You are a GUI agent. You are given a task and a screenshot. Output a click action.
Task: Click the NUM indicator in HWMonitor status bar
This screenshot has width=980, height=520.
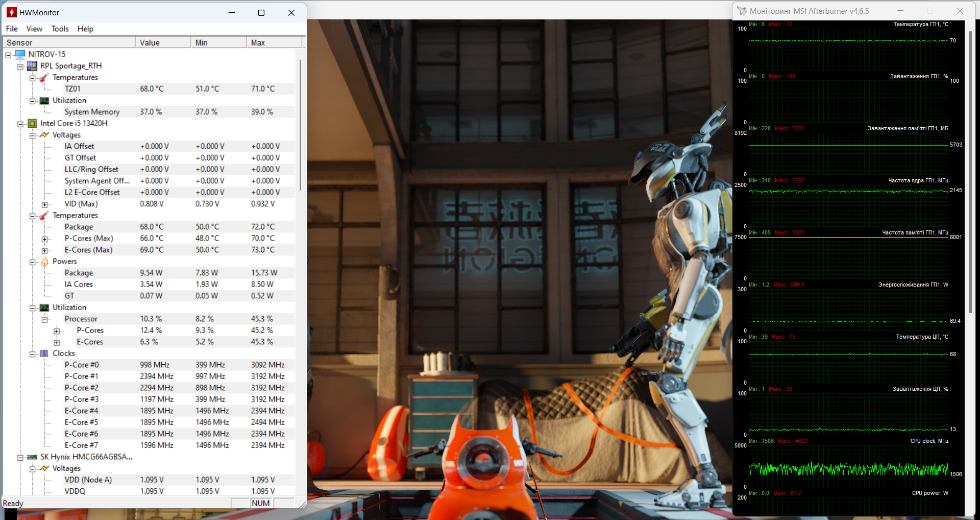coord(260,503)
